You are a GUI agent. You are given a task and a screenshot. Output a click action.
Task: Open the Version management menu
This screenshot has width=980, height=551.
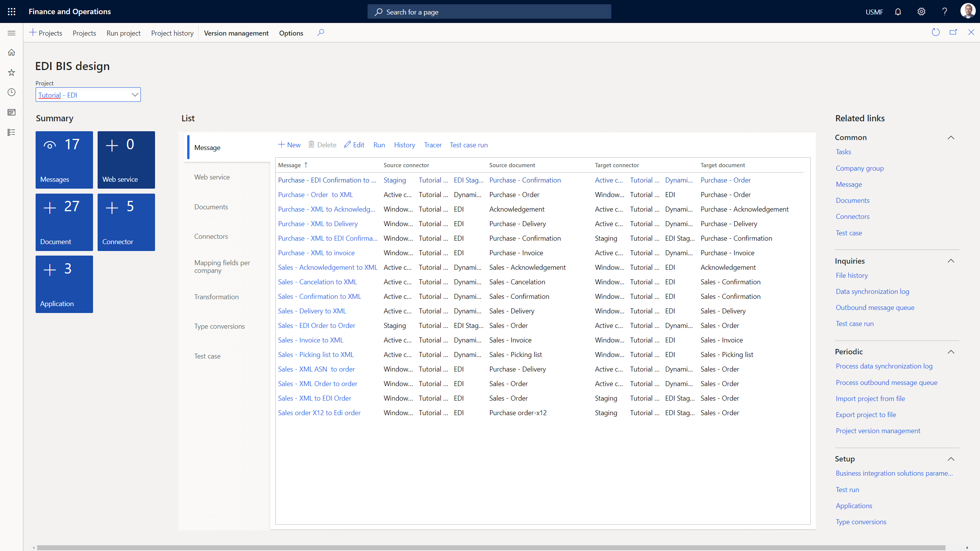tap(236, 33)
